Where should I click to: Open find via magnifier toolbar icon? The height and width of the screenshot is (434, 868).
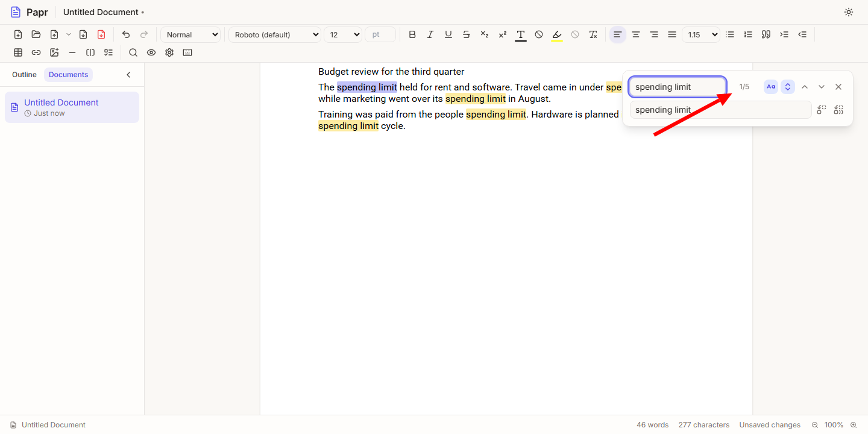point(133,52)
